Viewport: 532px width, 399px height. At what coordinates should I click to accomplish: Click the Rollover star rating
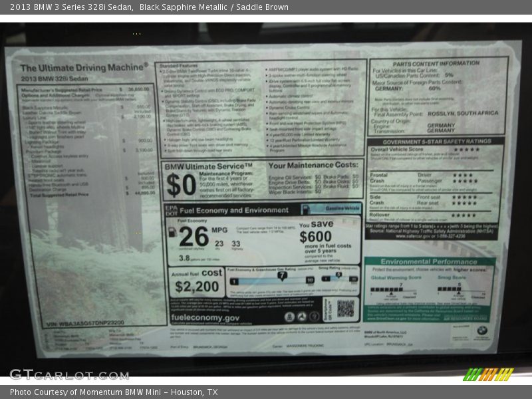[464, 215]
